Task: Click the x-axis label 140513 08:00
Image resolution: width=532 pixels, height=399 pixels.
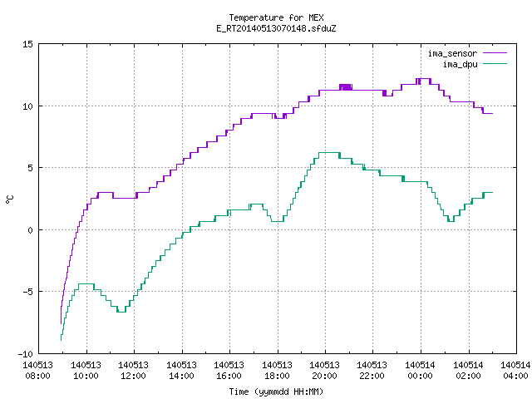Action: pyautogui.click(x=37, y=370)
